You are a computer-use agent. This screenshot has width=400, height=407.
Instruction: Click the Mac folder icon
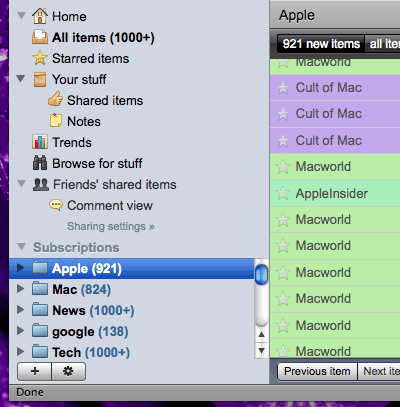click(x=40, y=289)
